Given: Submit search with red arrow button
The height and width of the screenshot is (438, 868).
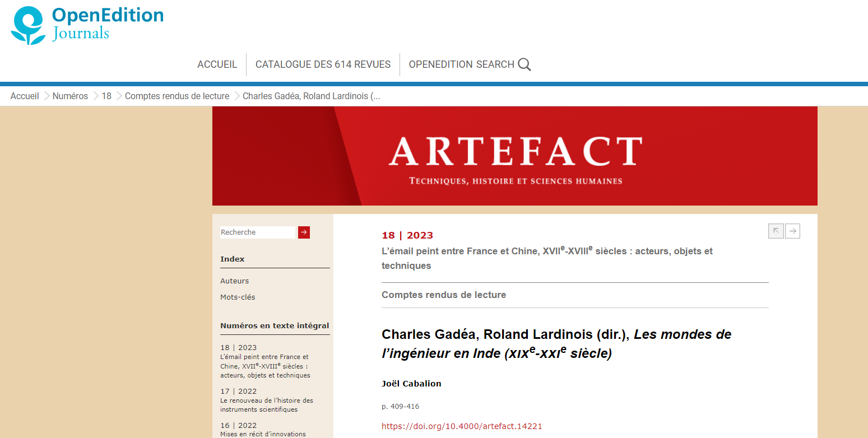Looking at the screenshot, I should [304, 232].
